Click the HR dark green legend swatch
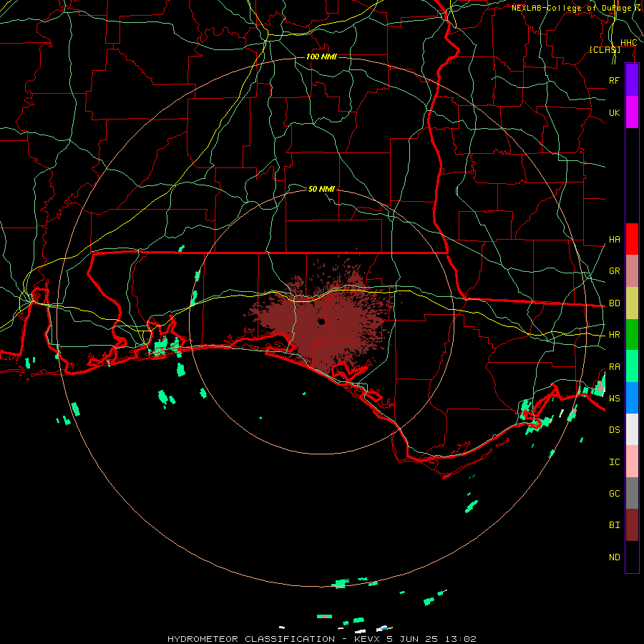Image resolution: width=644 pixels, height=644 pixels. (632, 335)
